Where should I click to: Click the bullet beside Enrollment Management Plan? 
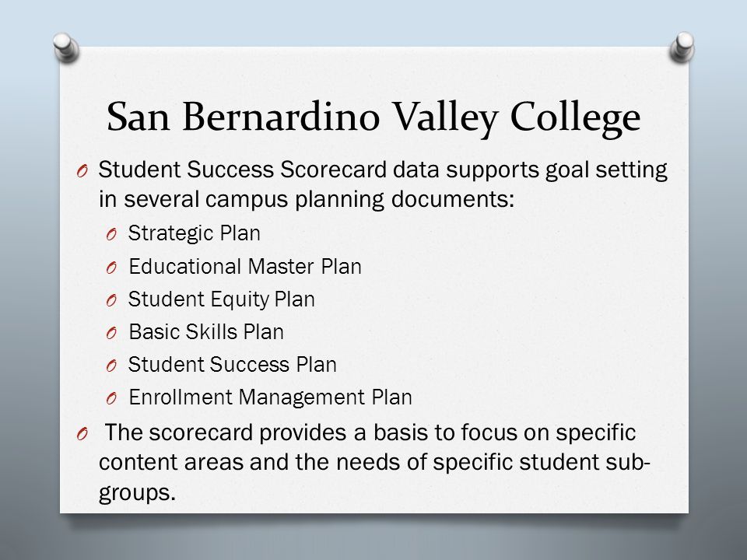click(x=111, y=399)
